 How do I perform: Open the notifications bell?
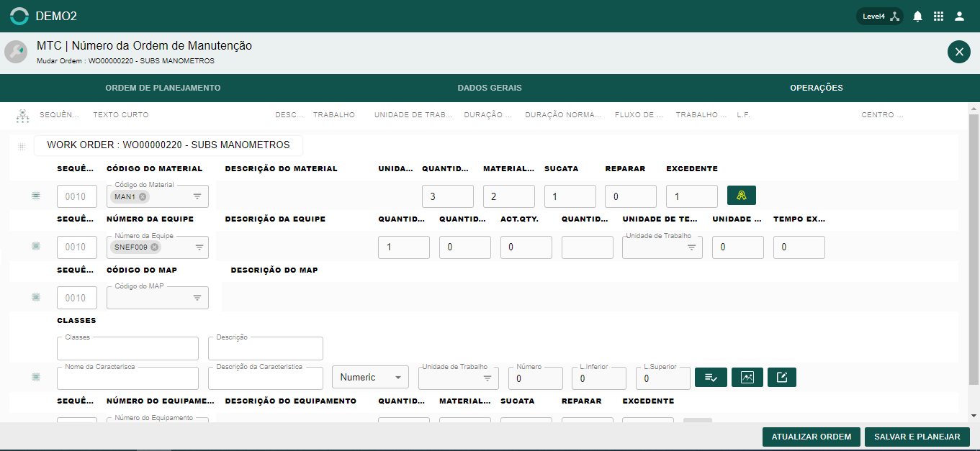[917, 16]
